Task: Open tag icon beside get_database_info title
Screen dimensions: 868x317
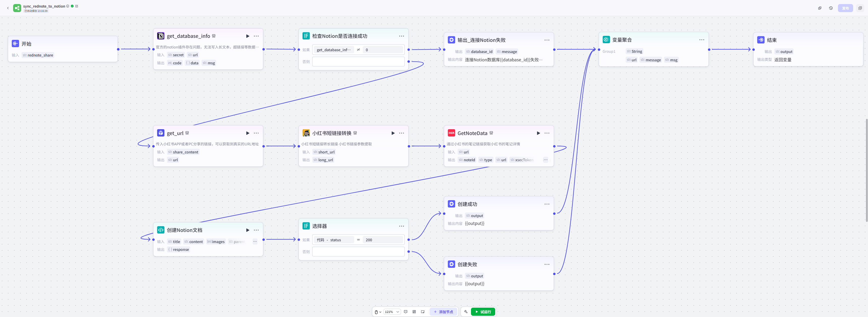Action: pyautogui.click(x=214, y=36)
